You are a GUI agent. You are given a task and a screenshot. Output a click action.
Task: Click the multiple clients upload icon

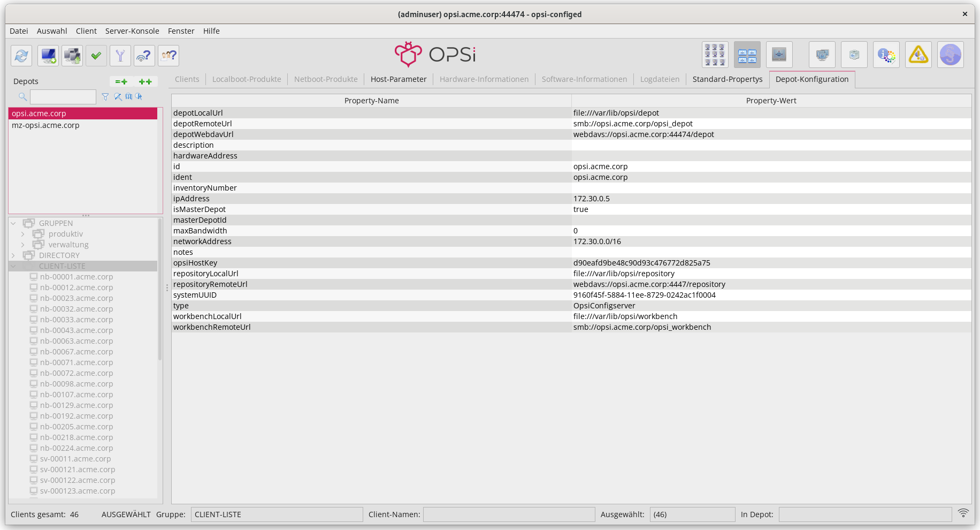point(72,55)
